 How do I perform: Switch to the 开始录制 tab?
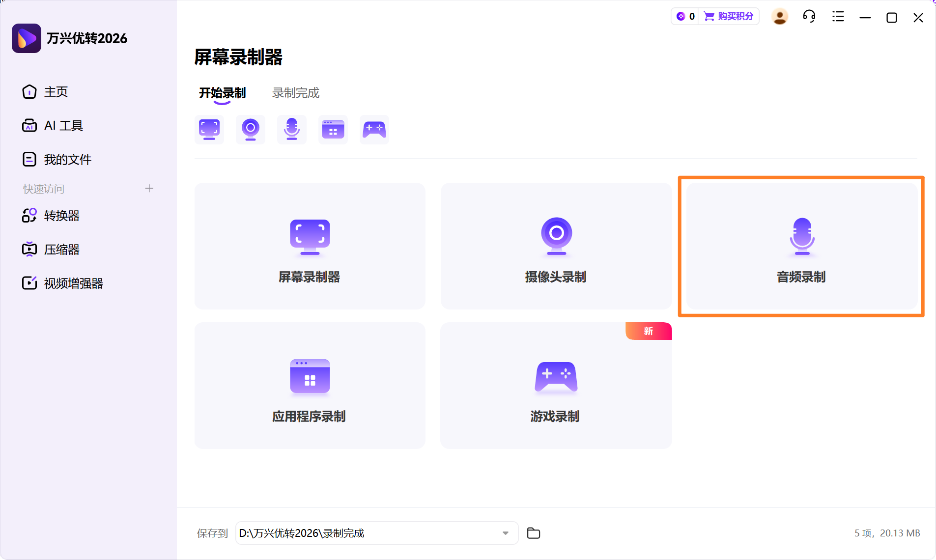tap(222, 93)
